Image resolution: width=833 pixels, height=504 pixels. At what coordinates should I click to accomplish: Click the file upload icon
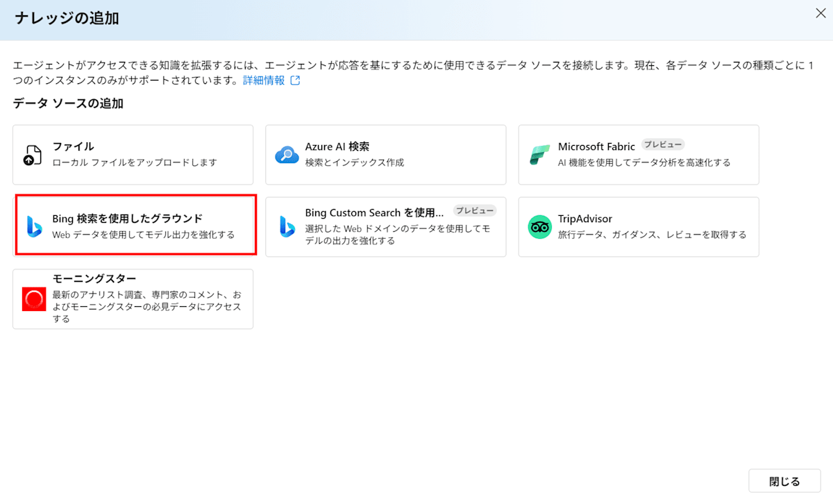[x=33, y=155]
